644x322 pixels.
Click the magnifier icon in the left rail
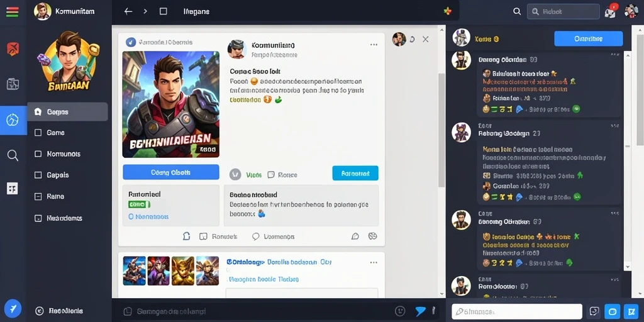[13, 155]
